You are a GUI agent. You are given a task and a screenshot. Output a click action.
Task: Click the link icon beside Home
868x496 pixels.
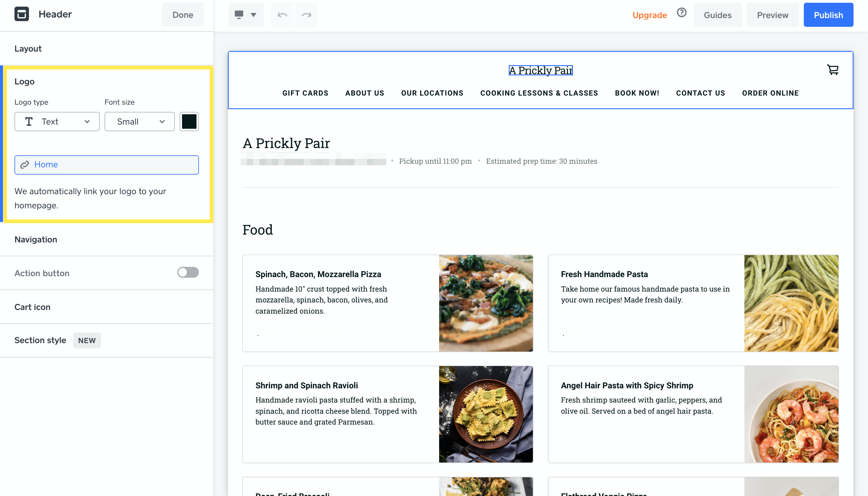coord(24,165)
